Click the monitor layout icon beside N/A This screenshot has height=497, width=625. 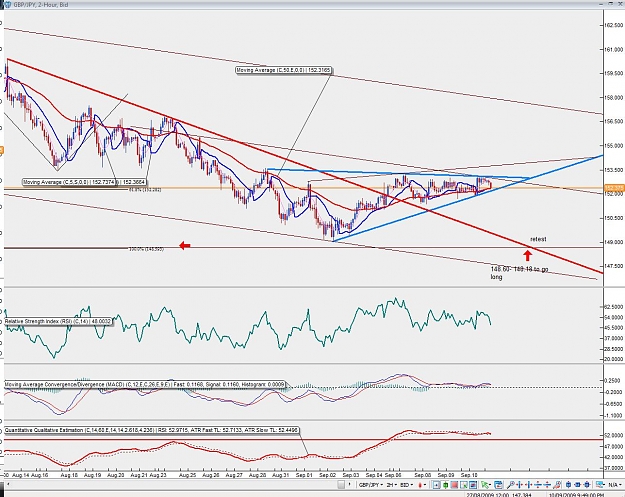pos(600,485)
